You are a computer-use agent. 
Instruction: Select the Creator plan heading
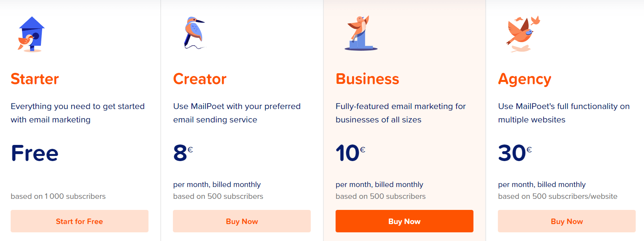200,79
